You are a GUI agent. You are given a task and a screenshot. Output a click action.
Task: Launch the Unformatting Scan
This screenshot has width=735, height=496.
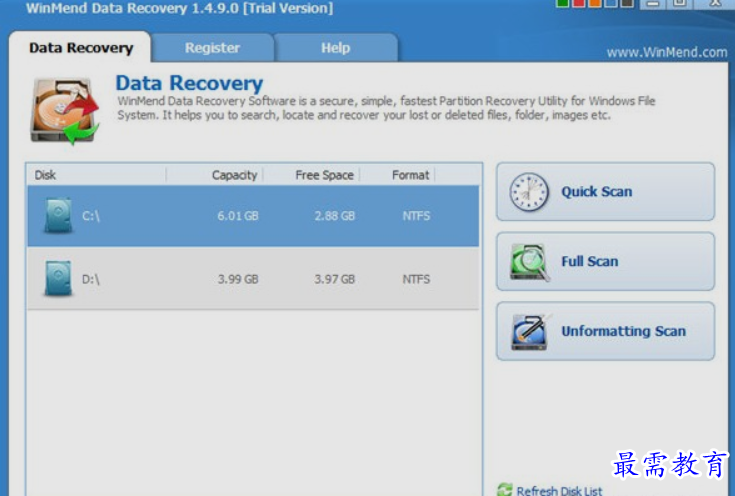(605, 331)
